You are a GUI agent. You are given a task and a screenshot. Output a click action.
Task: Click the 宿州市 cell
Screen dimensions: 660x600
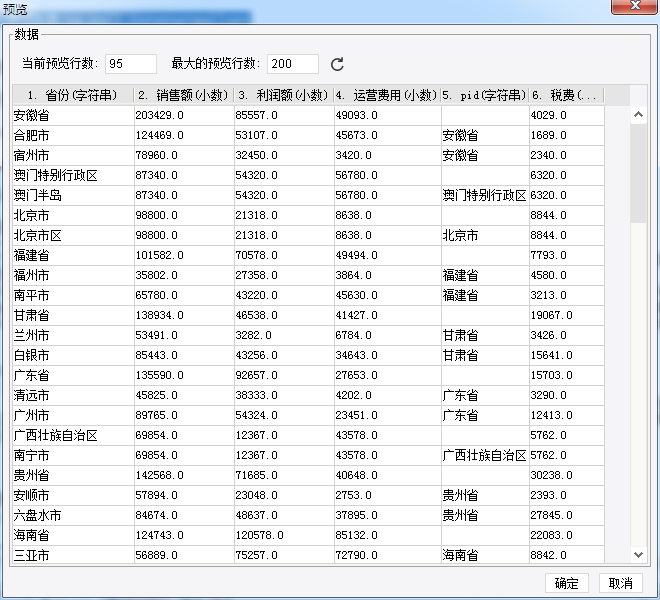(x=73, y=155)
